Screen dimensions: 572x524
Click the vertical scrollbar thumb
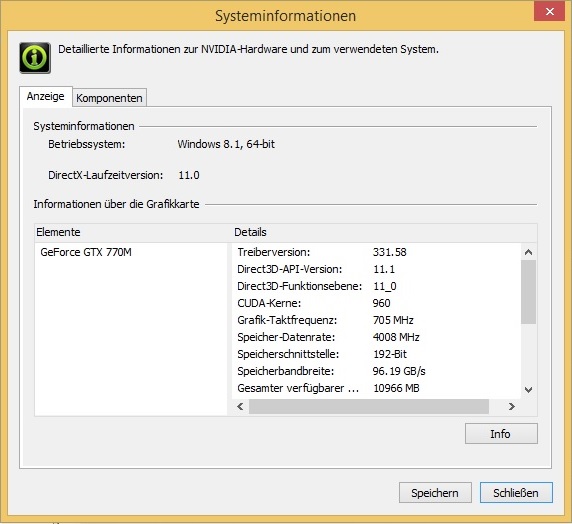[528, 292]
